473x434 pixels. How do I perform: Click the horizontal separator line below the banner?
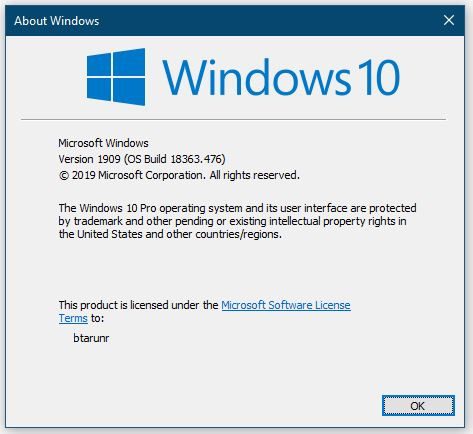pyautogui.click(x=233, y=119)
